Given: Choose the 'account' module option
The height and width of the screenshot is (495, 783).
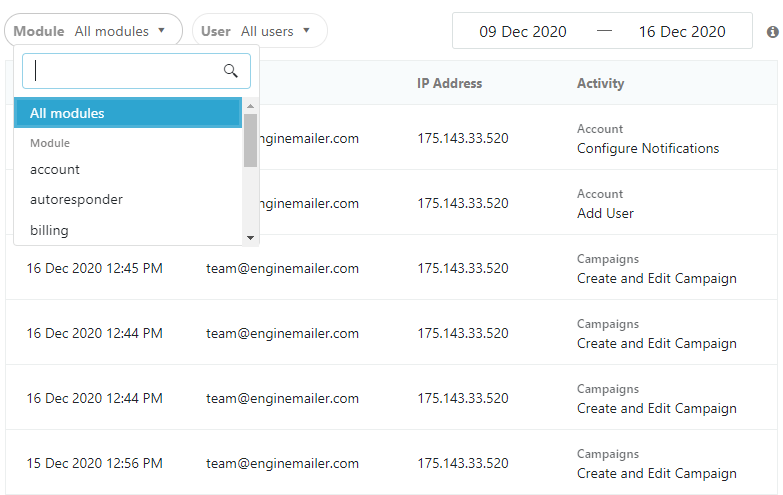Looking at the screenshot, I should 55,169.
